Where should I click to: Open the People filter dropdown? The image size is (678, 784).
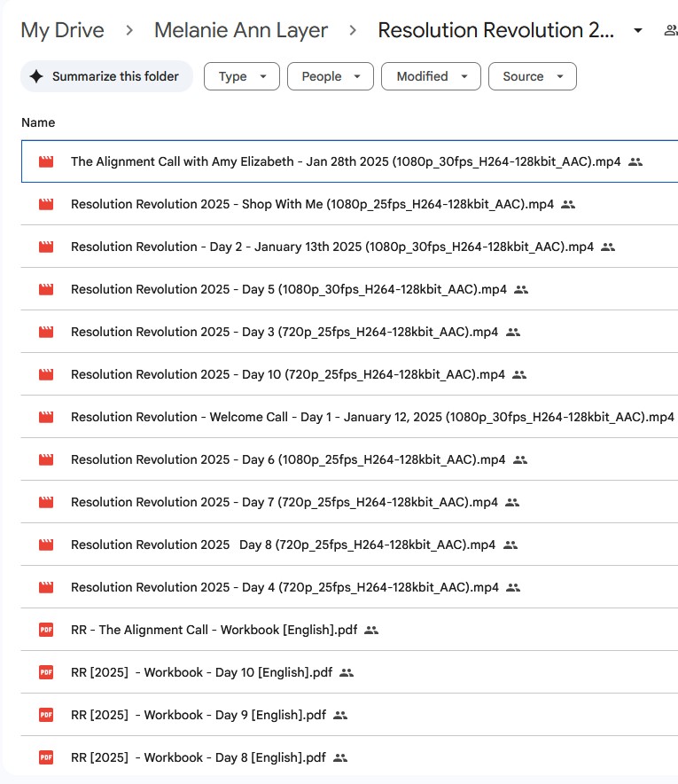pos(330,76)
